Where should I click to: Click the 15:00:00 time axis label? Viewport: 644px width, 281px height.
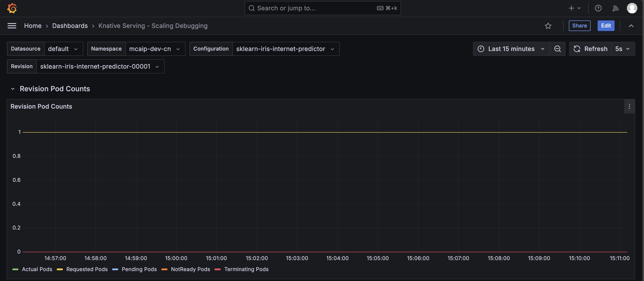(x=176, y=258)
